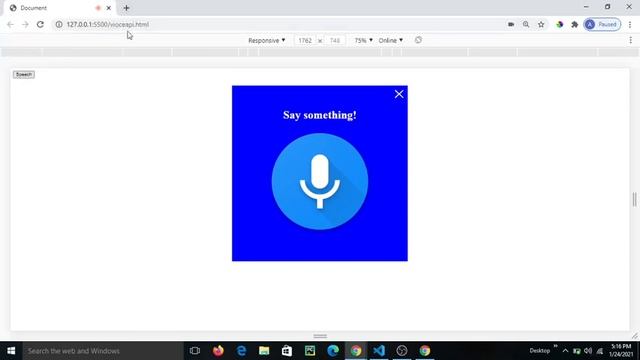640x360 pixels.
Task: Open the second Chrome taskbar icon
Action: (x=425, y=351)
